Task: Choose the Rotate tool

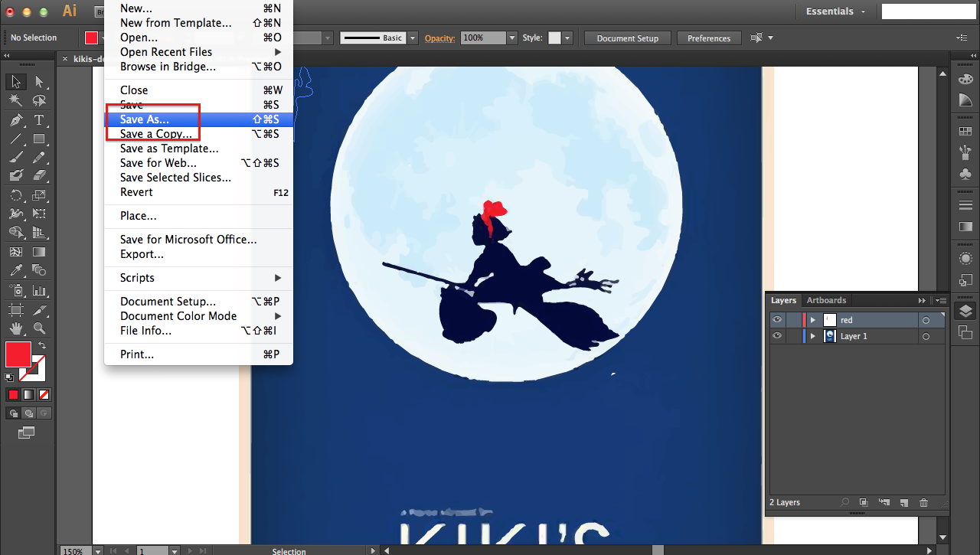Action: coord(16,195)
